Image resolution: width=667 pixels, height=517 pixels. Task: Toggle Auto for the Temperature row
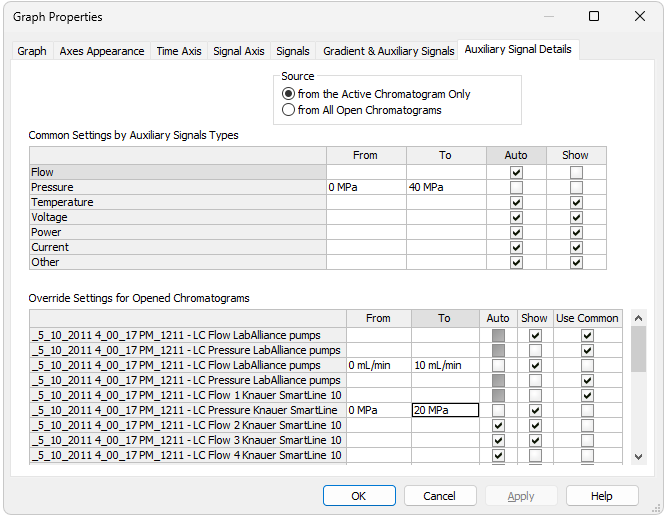click(516, 203)
